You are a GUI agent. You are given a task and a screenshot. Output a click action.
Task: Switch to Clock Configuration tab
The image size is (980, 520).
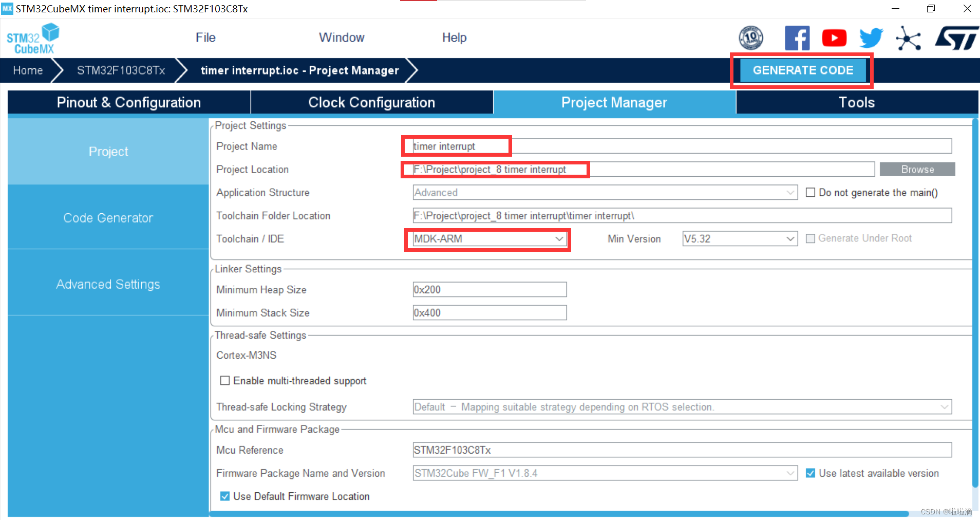pyautogui.click(x=372, y=102)
